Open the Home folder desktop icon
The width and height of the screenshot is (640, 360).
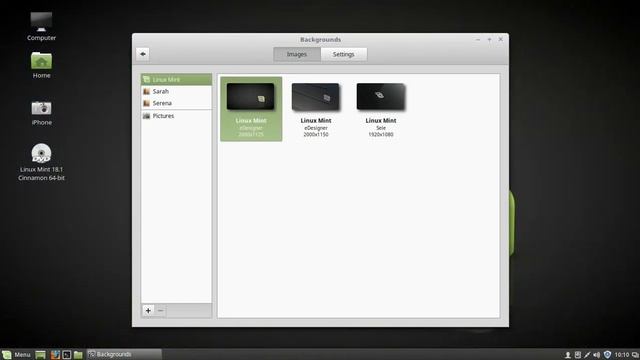pyautogui.click(x=41, y=65)
